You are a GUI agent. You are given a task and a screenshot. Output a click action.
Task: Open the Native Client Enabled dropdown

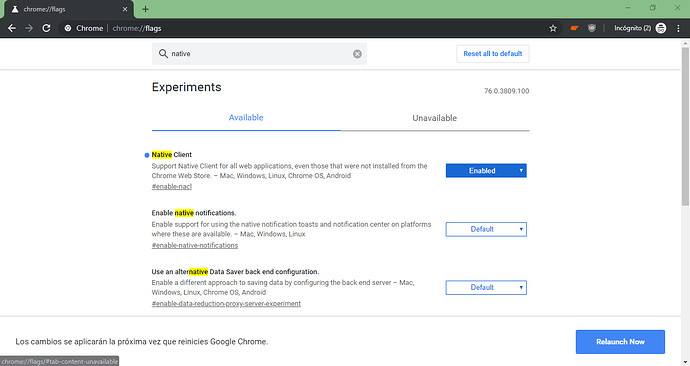tap(486, 171)
